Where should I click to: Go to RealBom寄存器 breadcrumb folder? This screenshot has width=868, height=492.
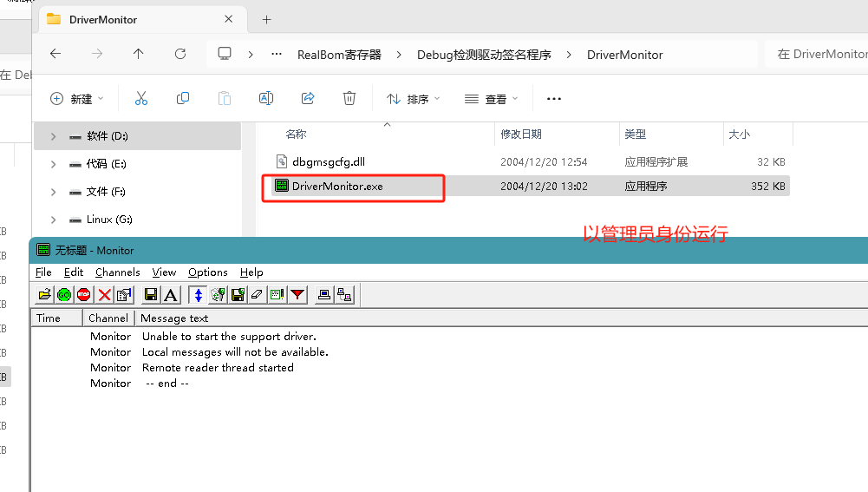click(x=339, y=55)
